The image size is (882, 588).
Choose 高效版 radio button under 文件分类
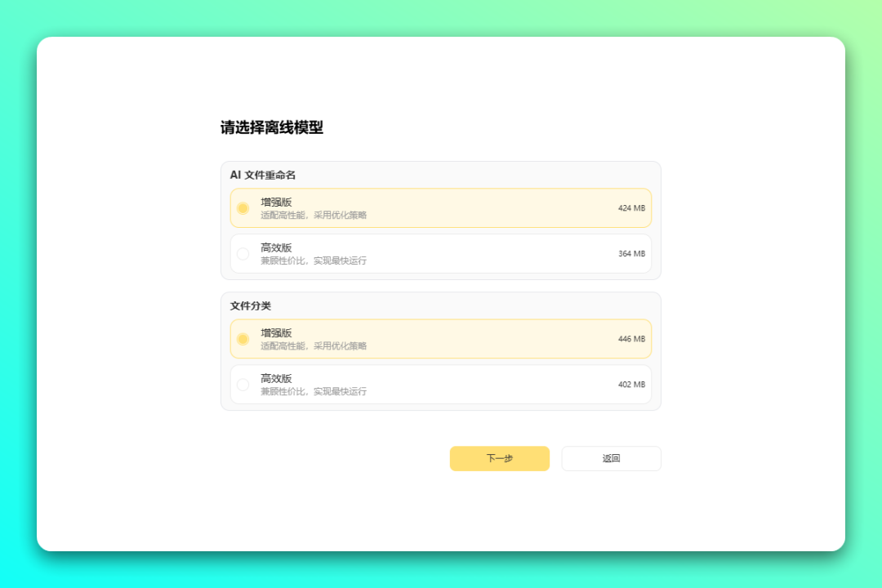(x=243, y=385)
